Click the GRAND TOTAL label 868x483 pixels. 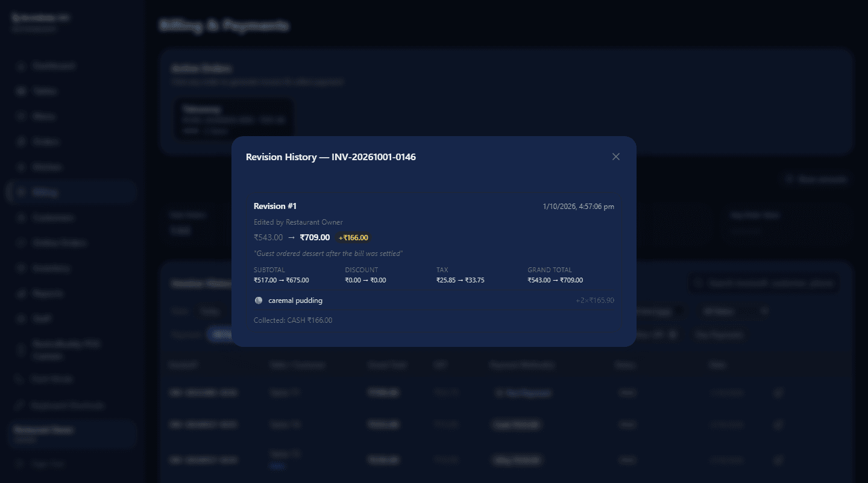coord(550,270)
